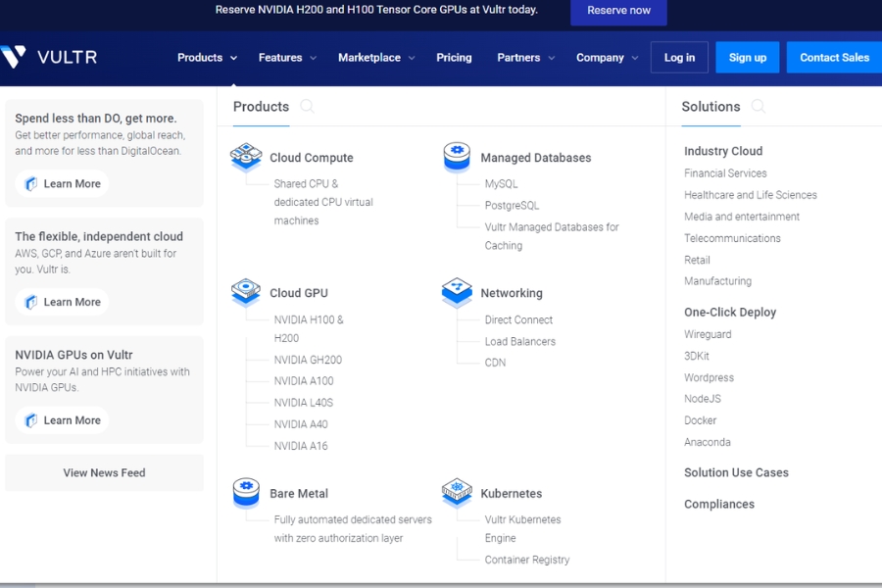Open the Cloud Compute product icon
This screenshot has width=882, height=588.
click(246, 156)
